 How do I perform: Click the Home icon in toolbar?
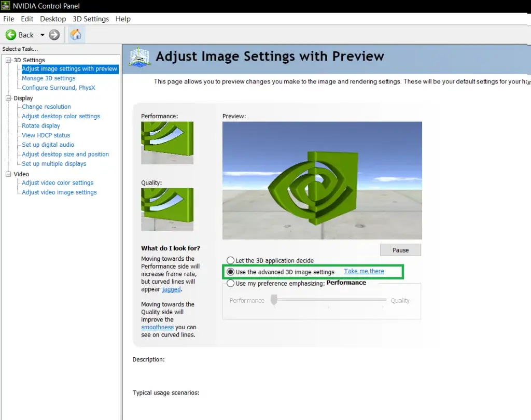(x=76, y=35)
